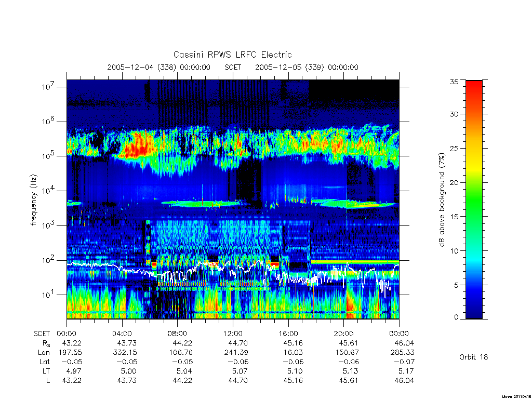This screenshot has height=399, width=532.
Task: Click the 20 tick on color bar
Action: pos(454,182)
